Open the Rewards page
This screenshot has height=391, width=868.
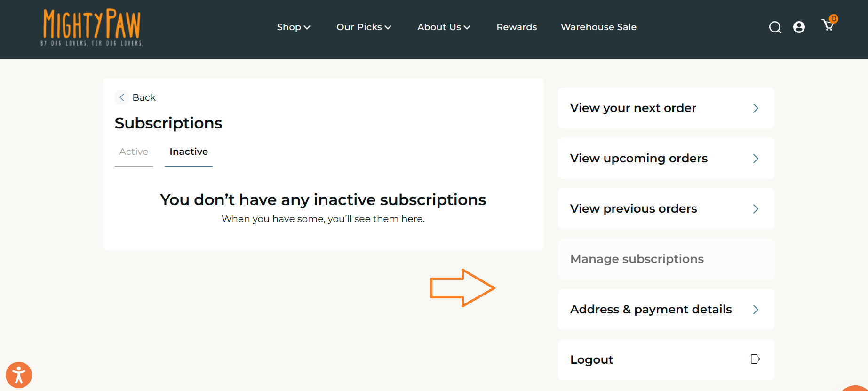coord(517,27)
